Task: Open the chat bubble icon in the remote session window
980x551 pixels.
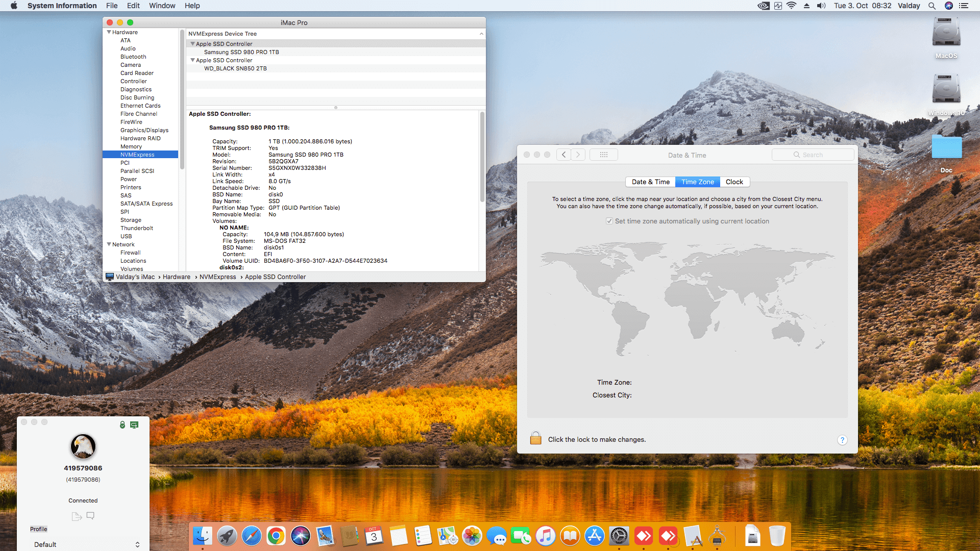Action: coord(90,516)
